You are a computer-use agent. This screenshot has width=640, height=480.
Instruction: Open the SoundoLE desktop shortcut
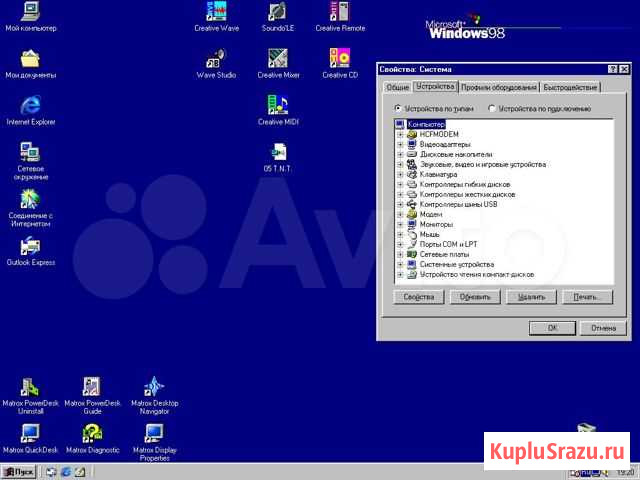[278, 16]
